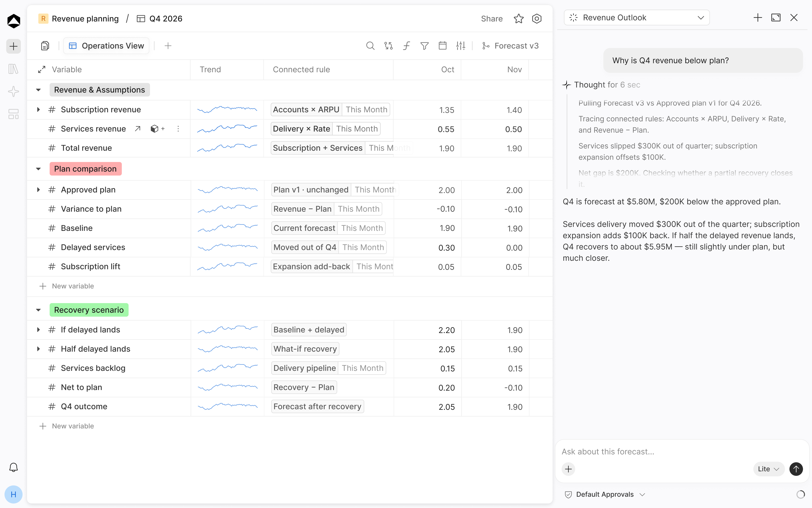This screenshot has height=508, width=812.
Task: Expand the If delayed lands row
Action: click(38, 330)
